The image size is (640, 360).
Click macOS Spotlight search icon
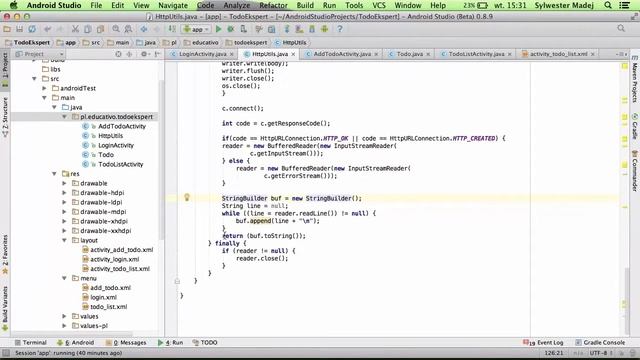click(608, 5)
